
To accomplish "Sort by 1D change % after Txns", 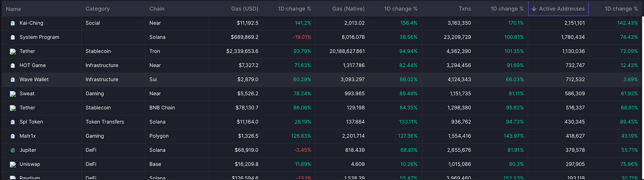I will pyautogui.click(x=507, y=9).
